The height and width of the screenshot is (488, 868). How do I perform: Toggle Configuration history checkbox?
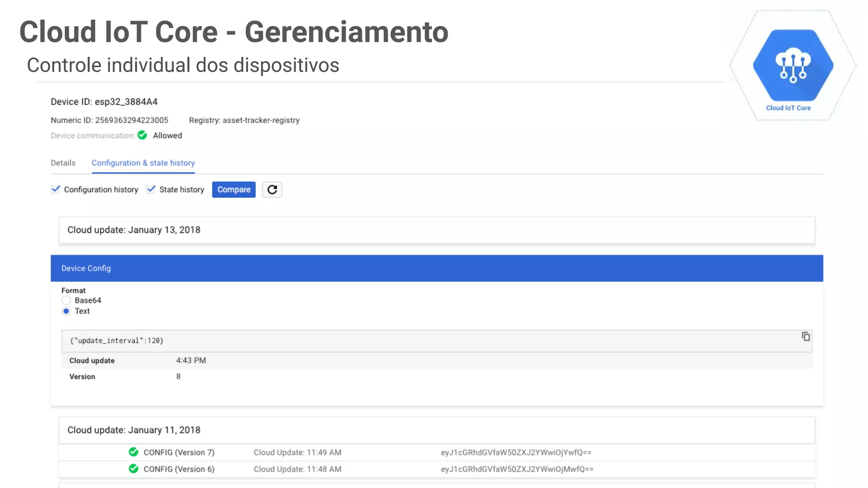[x=55, y=189]
